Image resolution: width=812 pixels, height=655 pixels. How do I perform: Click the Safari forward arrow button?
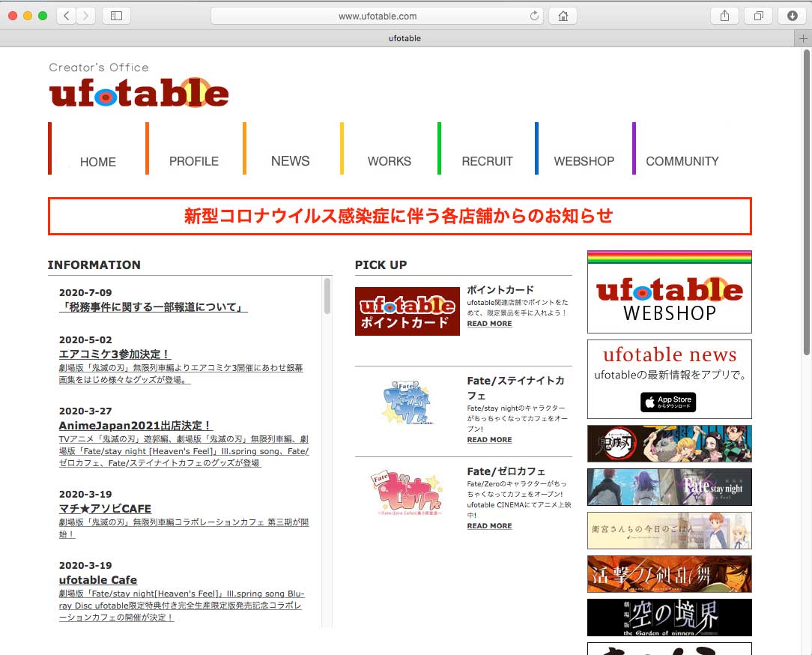(x=85, y=16)
